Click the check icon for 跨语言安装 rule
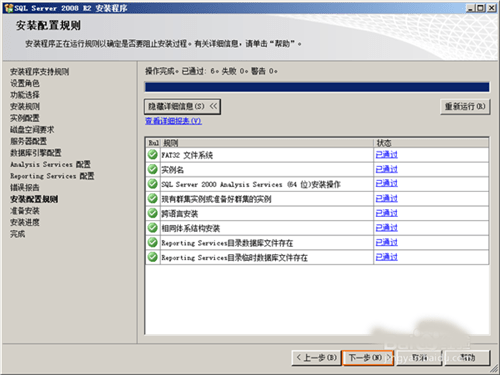This screenshot has width=500, height=375. (153, 213)
